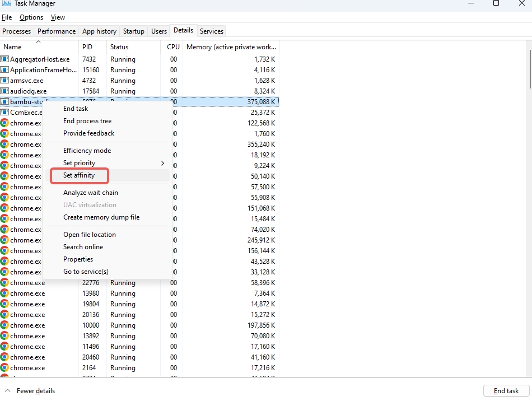The image size is (532, 401).
Task: Click Chrome icon of PID 20136 row
Action: click(4, 315)
